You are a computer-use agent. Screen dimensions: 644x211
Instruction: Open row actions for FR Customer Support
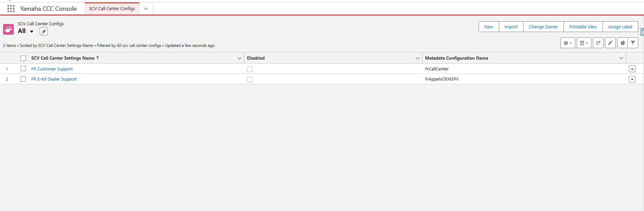click(x=632, y=69)
